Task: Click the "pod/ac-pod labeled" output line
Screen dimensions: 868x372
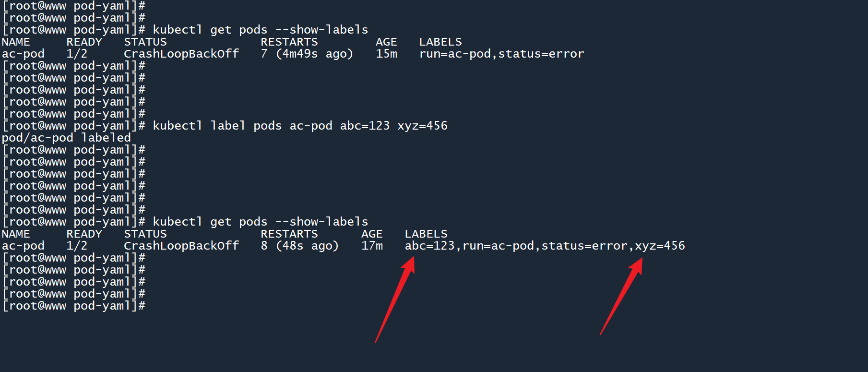Action: point(66,138)
